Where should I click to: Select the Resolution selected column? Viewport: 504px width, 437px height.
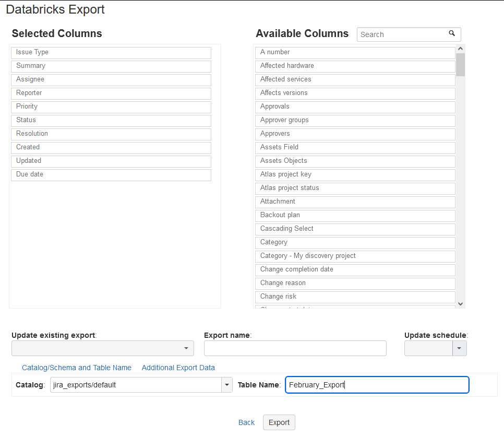(111, 134)
